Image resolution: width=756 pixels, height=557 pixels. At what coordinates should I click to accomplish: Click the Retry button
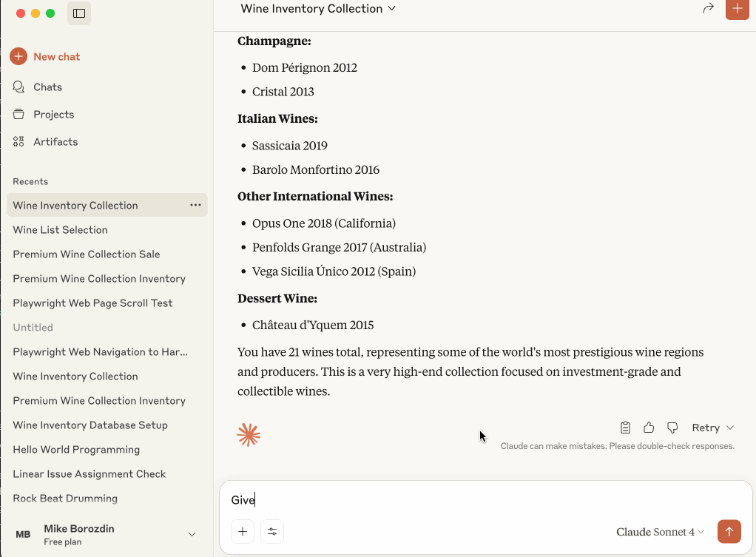click(x=706, y=428)
